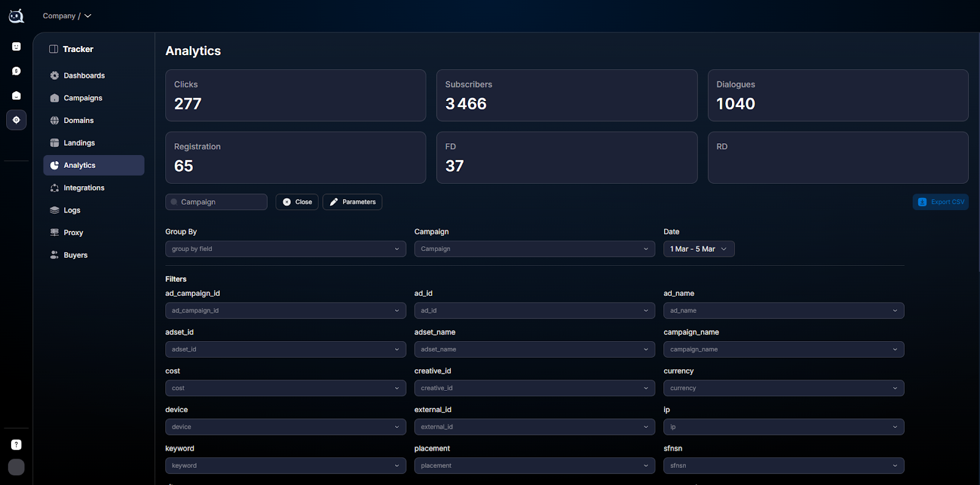980x485 pixels.
Task: Click the Proxy server icon
Action: pyautogui.click(x=55, y=233)
